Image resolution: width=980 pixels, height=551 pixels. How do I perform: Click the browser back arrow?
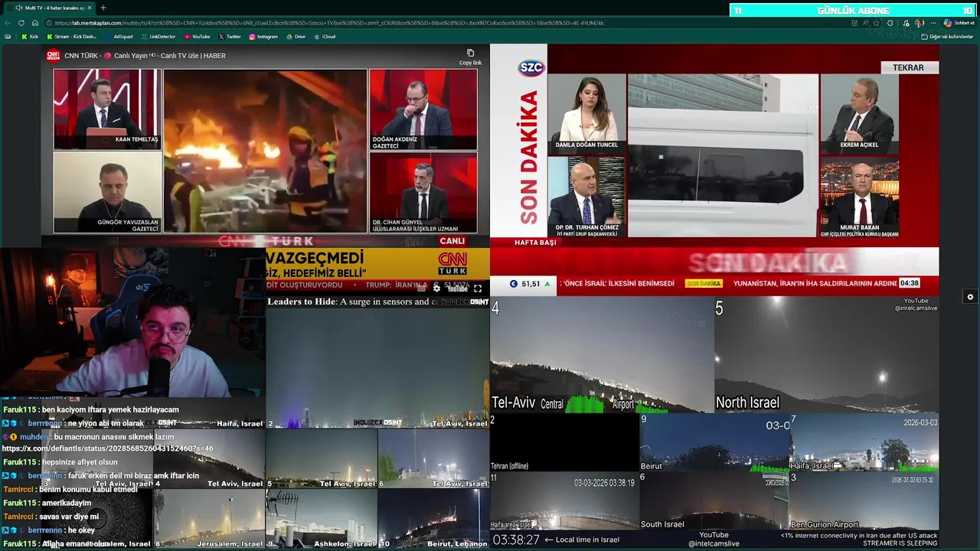point(8,23)
